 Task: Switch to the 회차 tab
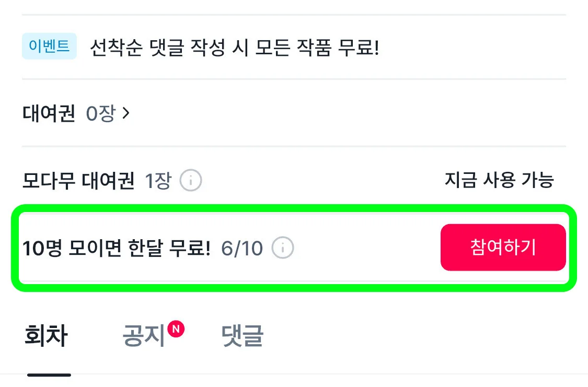pyautogui.click(x=46, y=335)
